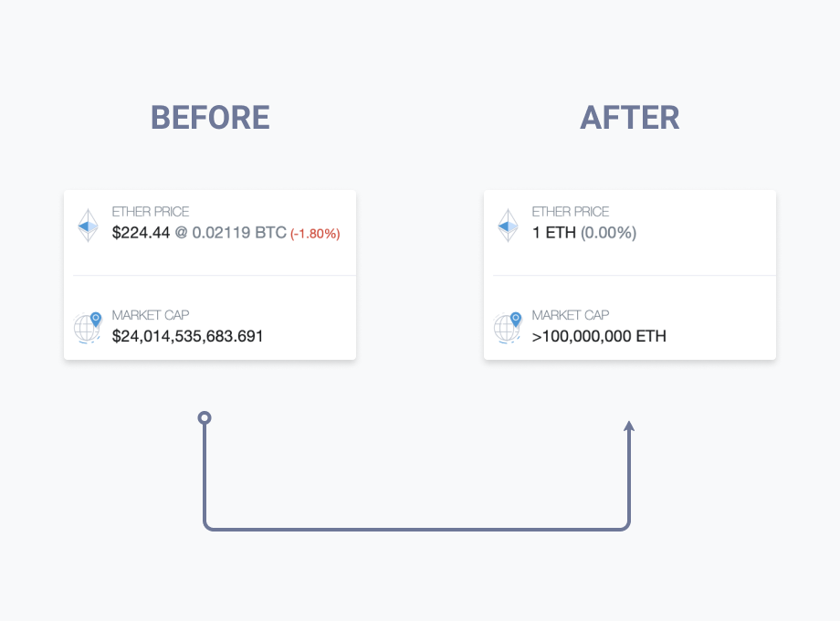Click the >100,000,000 ETH market cap value
Screen dimensions: 840x621
click(599, 336)
